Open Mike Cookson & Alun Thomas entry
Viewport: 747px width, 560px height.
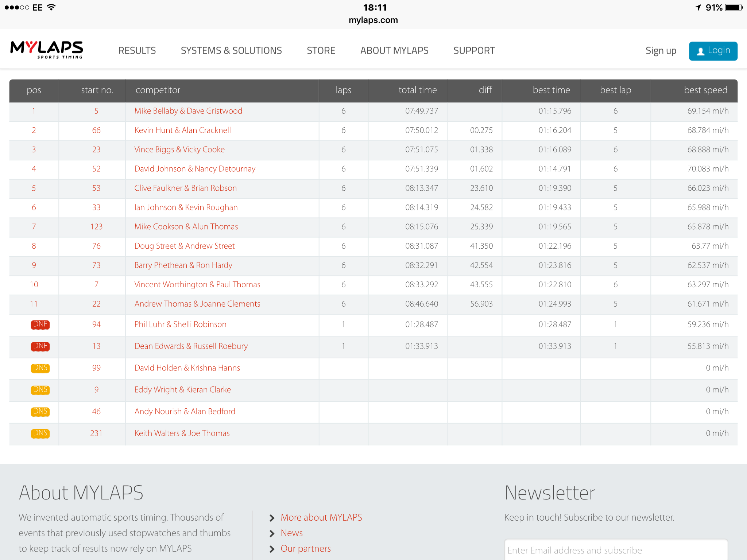click(186, 227)
